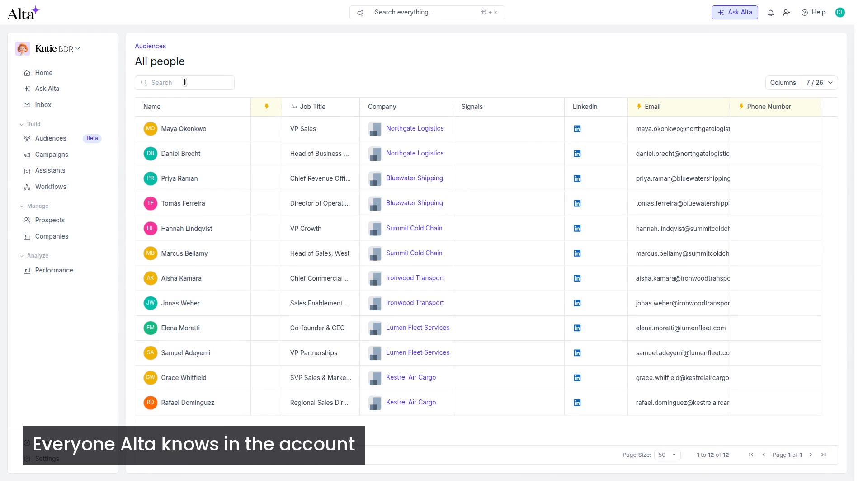Select the Co-founder & CEO job title
Viewport: 868px width, 488px height.
point(317,328)
